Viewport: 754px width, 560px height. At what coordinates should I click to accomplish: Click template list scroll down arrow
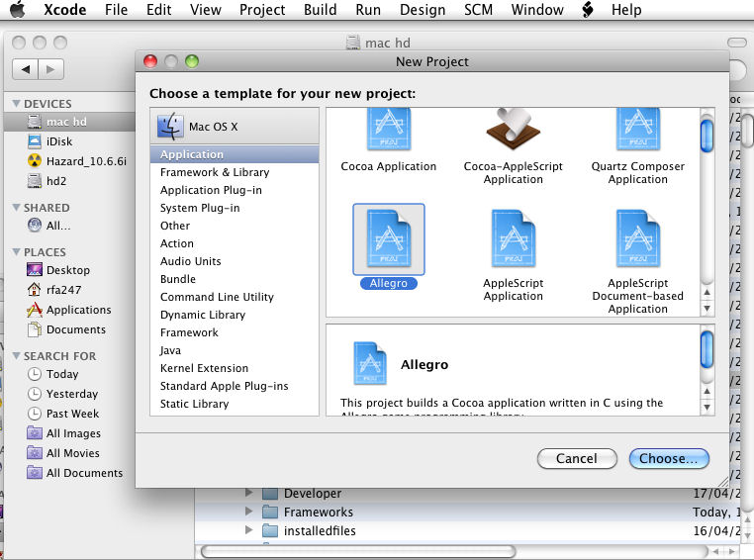707,308
